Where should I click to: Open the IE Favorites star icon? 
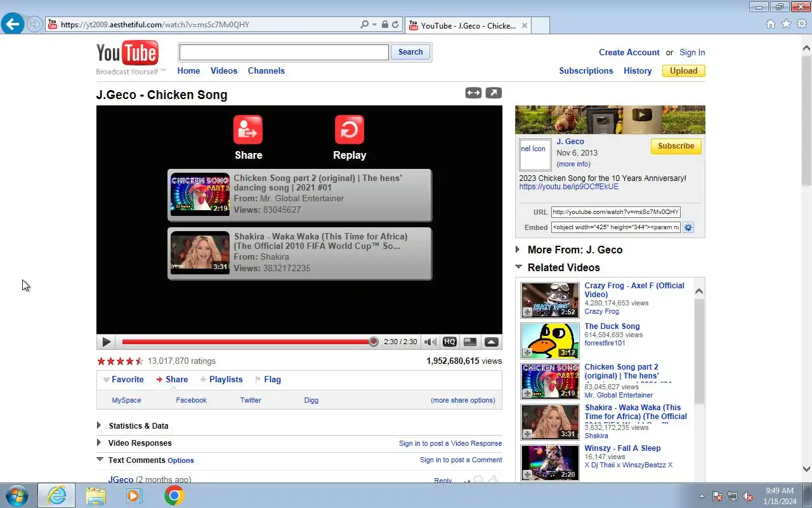[786, 24]
